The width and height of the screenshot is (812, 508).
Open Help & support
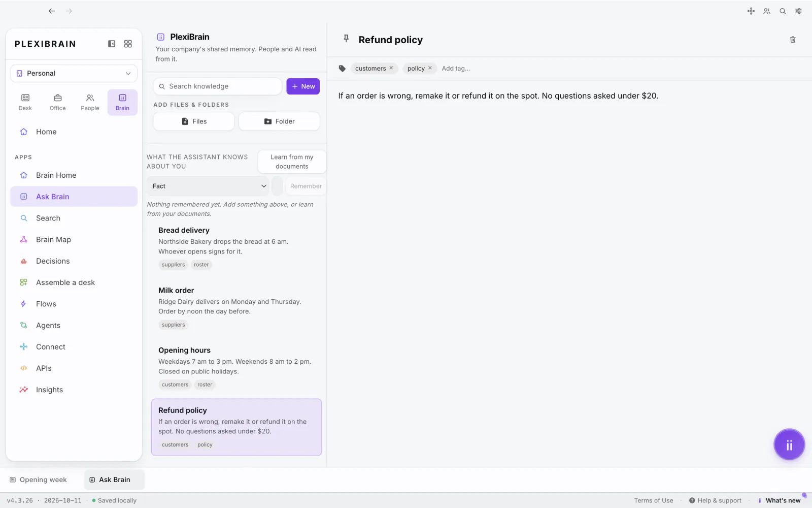715,500
